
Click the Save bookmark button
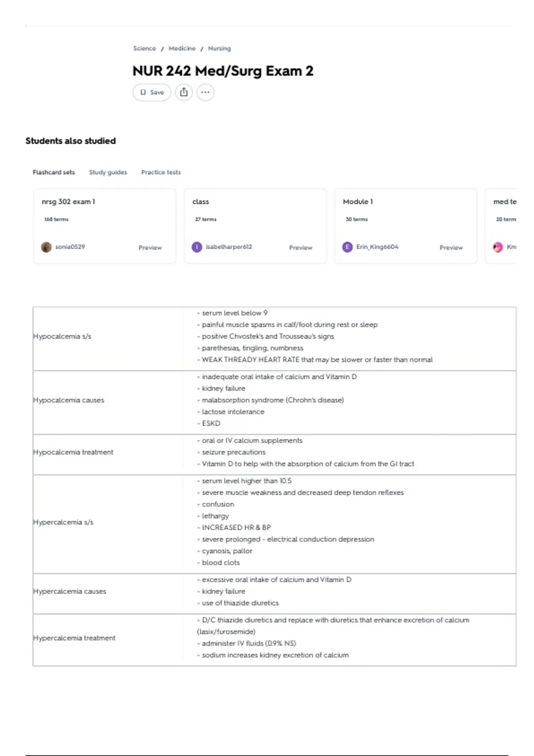(x=152, y=92)
